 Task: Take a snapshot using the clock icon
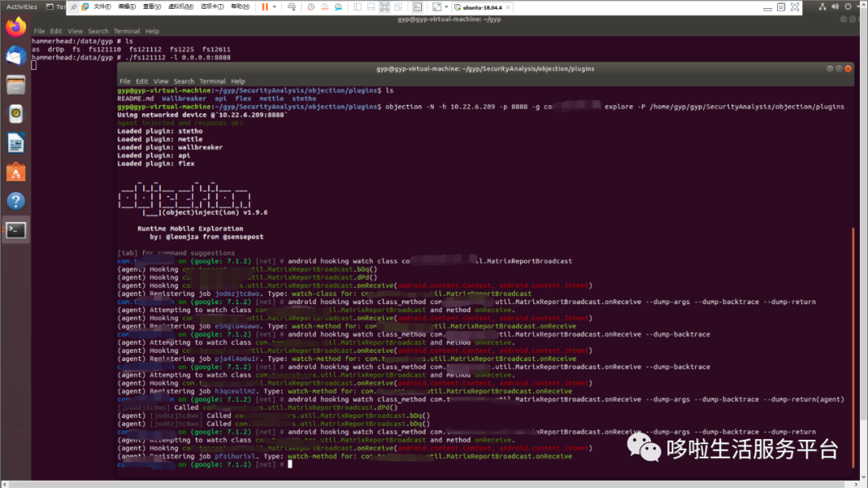[311, 7]
